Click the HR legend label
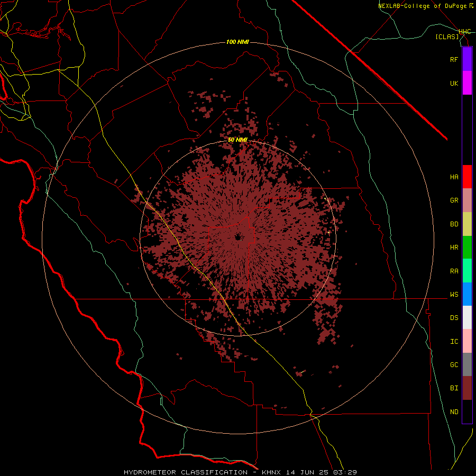 point(454,248)
